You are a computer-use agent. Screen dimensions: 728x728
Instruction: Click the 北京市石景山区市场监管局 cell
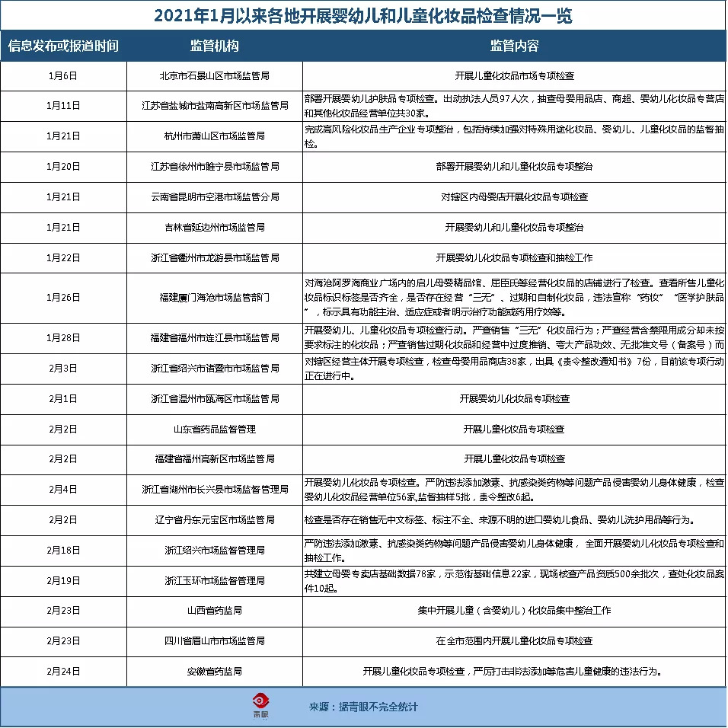(x=215, y=75)
